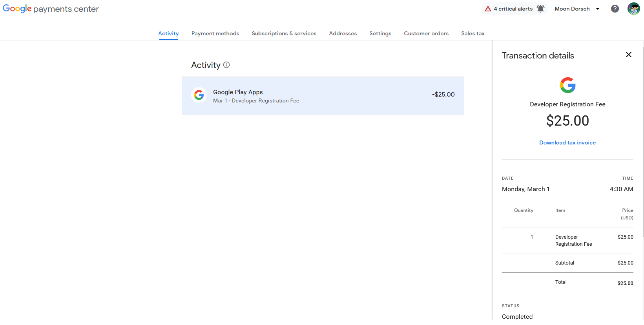Go to the Addresses tab
This screenshot has height=325, width=644.
(343, 33)
